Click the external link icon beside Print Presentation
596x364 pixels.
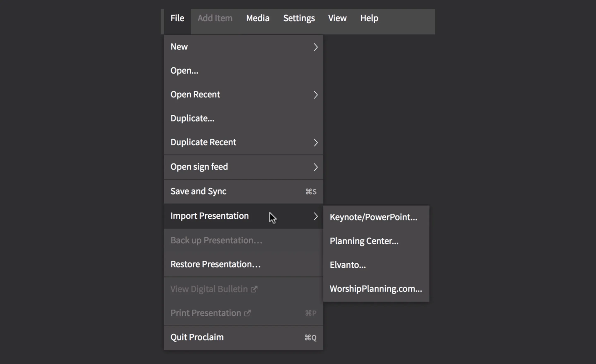click(x=248, y=313)
